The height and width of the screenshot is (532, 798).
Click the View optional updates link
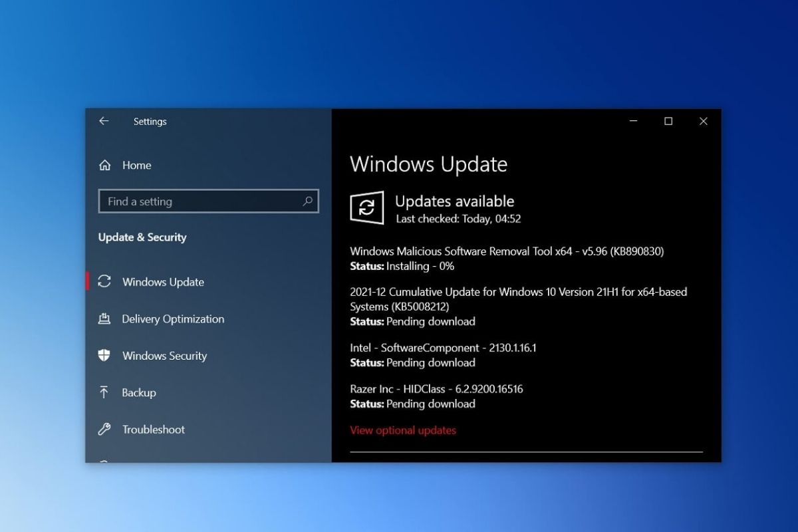[x=403, y=430]
